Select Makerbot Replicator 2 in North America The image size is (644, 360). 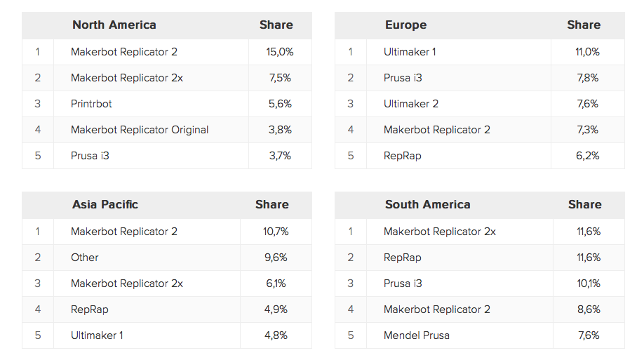point(123,52)
